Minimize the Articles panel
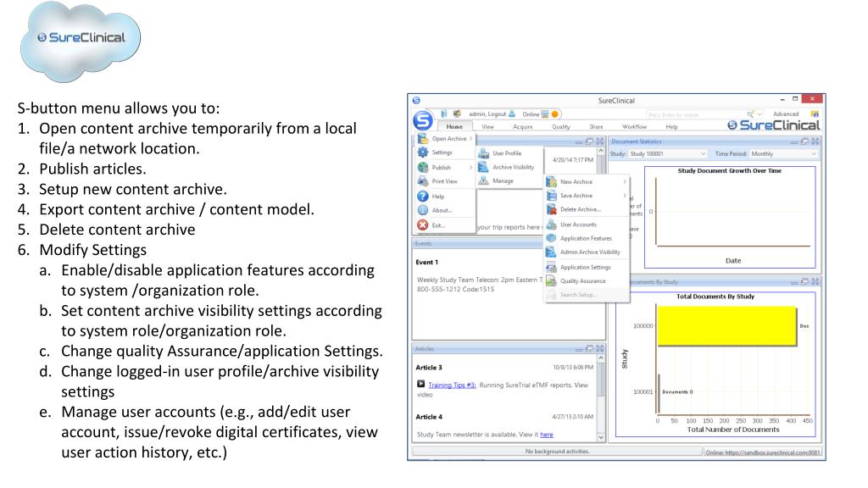 coord(578,348)
